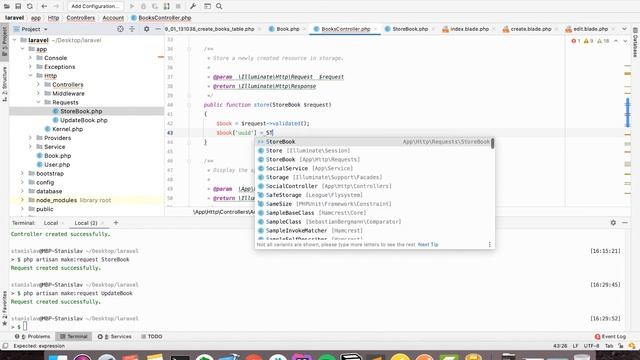Click Http in the breadcrumb bar
Image resolution: width=640 pixels, height=360 pixels.
click(x=53, y=18)
